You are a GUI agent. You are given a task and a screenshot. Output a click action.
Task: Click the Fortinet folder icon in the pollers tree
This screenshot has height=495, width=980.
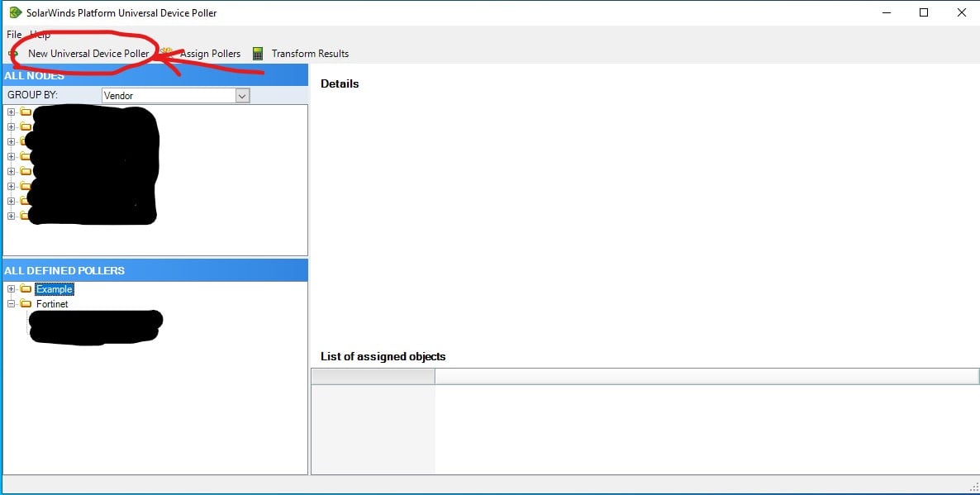[x=26, y=304]
